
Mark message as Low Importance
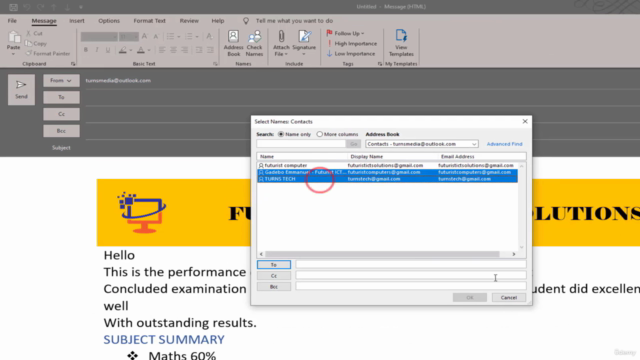(x=351, y=53)
